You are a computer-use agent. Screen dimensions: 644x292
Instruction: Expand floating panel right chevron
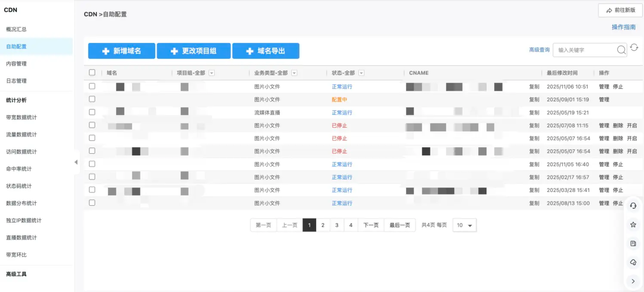click(633, 281)
